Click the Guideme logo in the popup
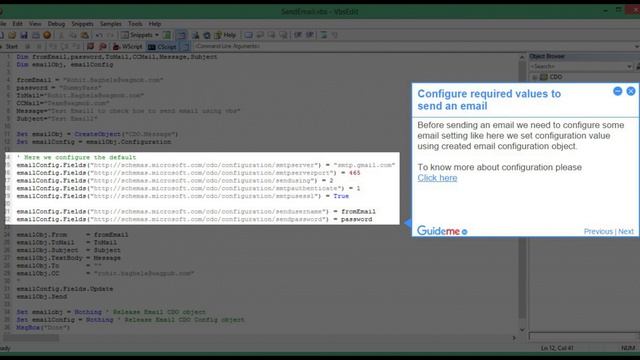The image size is (640, 360). pyautogui.click(x=442, y=231)
